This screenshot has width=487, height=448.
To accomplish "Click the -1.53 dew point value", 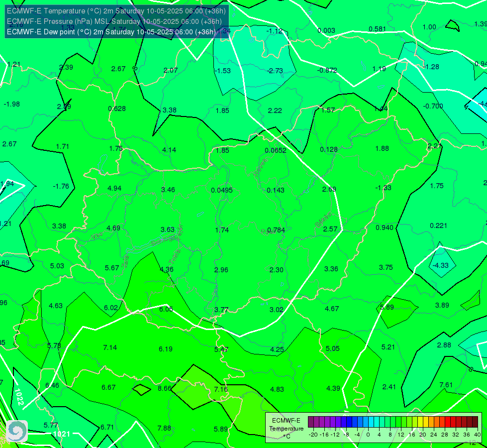I will click(223, 71).
